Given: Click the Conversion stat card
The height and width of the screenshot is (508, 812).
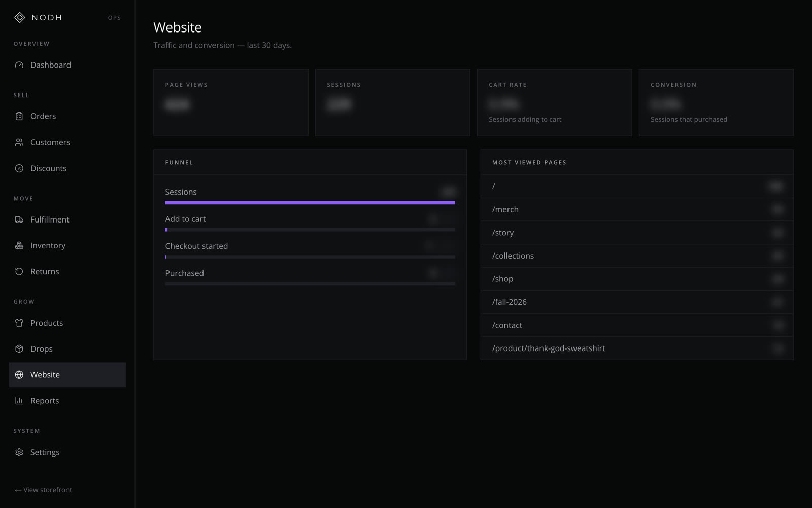Looking at the screenshot, I should click(716, 103).
